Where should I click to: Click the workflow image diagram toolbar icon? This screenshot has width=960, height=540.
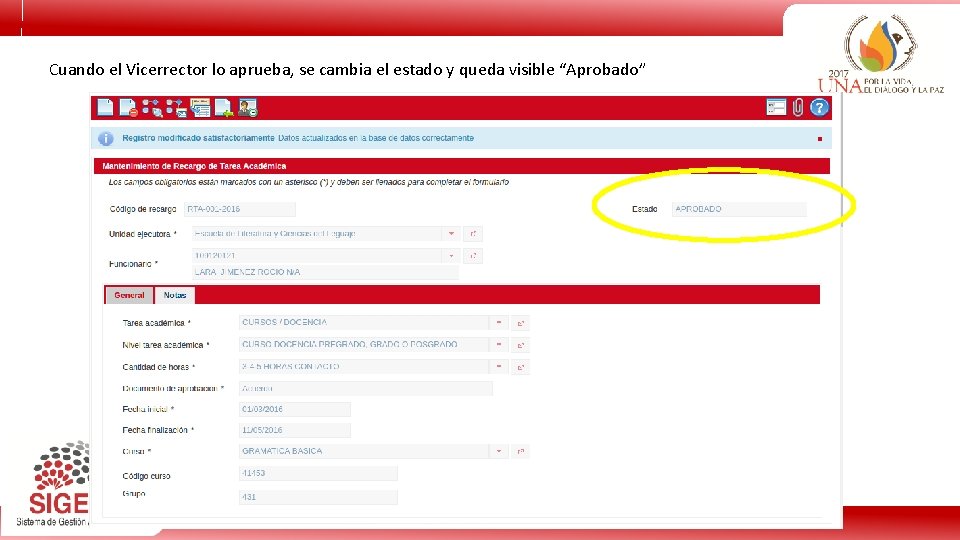tap(176, 108)
